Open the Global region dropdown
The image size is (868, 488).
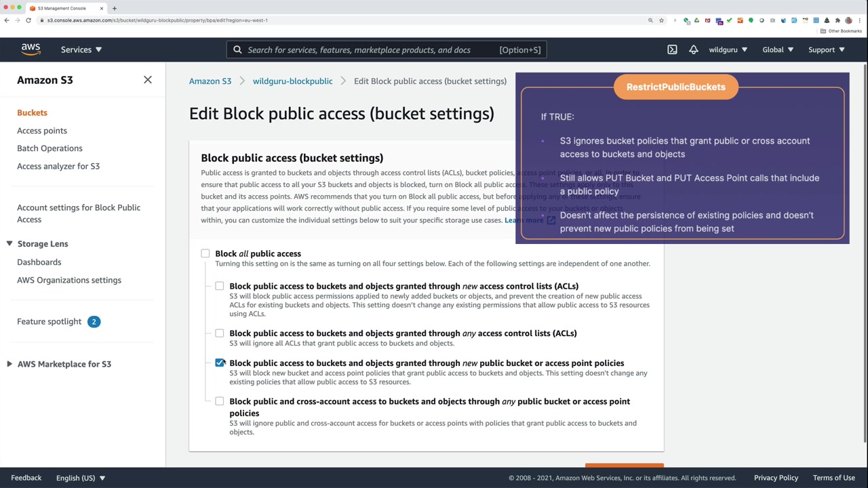(x=778, y=49)
